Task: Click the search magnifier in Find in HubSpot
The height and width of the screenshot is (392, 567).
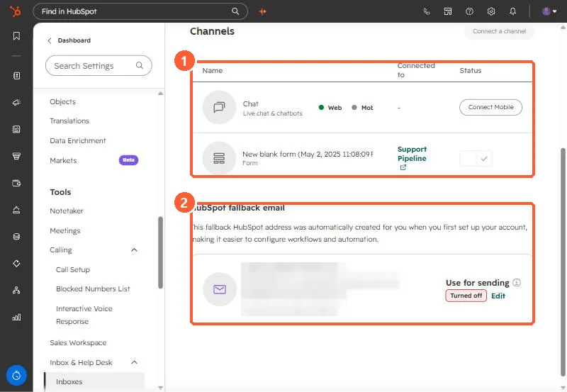Action: [x=235, y=11]
